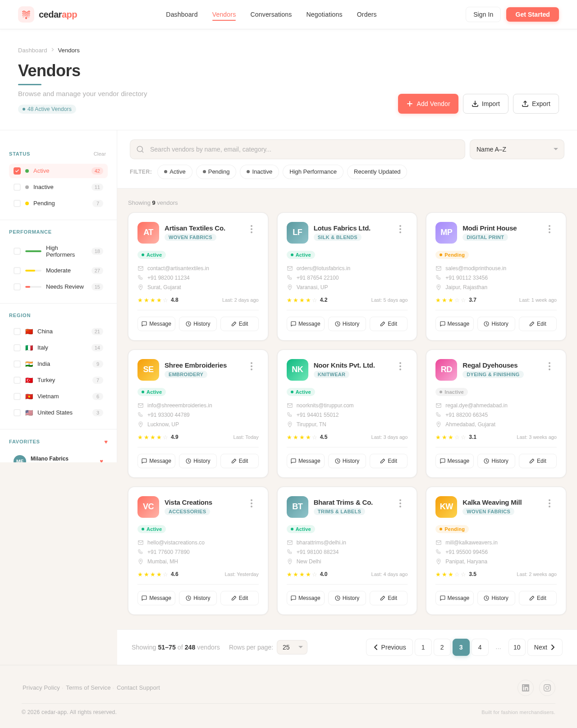The image size is (577, 728).
Task: Open the Conversations nav item
Action: pyautogui.click(x=271, y=14)
